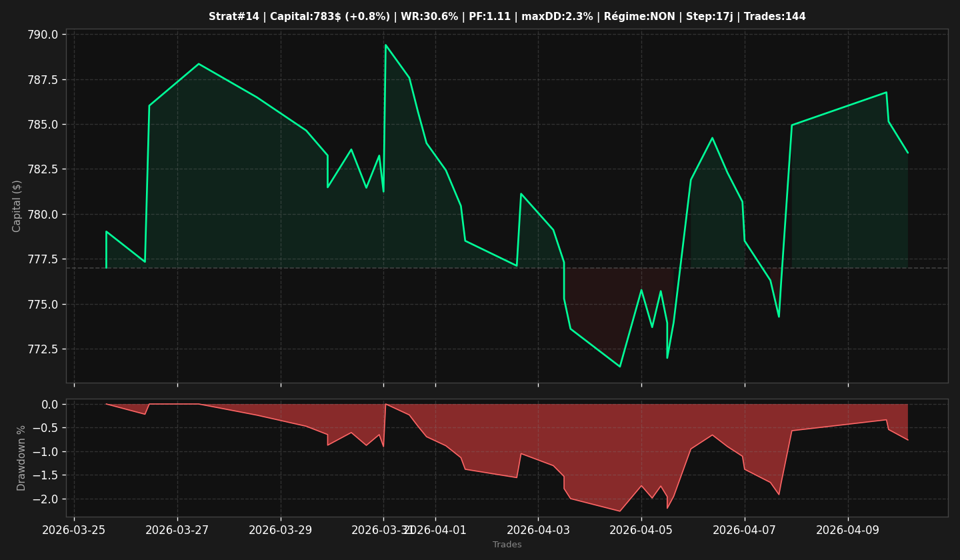Click the 2026-04-09 date tick label
Screen dimensions: 960x560
pos(848,531)
